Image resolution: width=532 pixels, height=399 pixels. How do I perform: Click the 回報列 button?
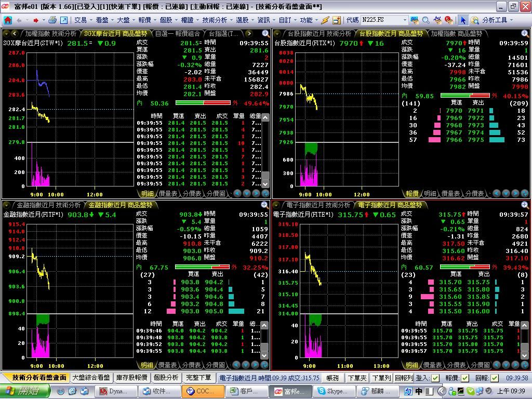[404, 378]
